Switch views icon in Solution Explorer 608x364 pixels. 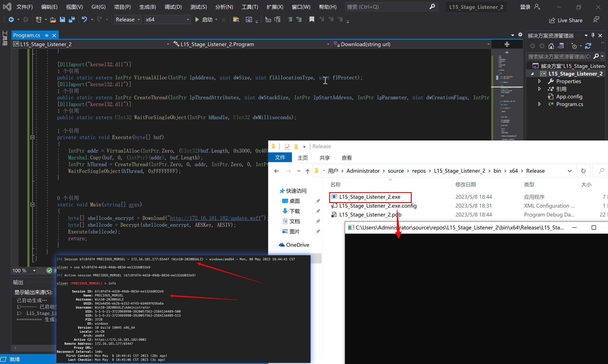pos(561,46)
